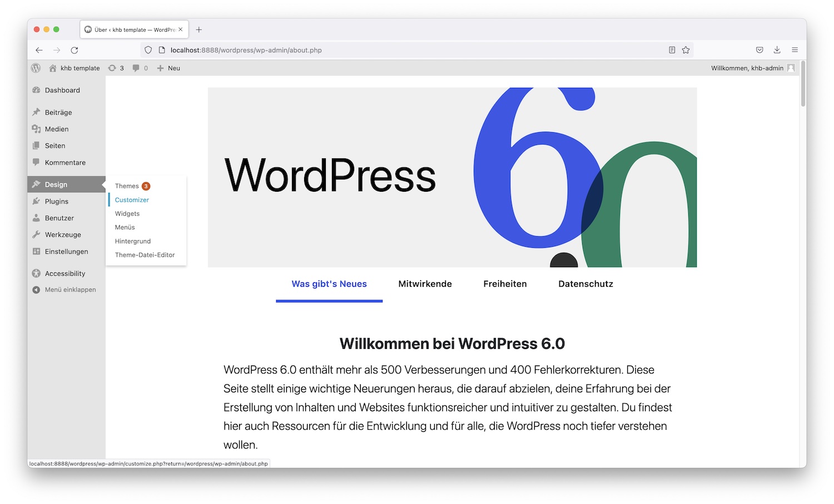Click the Themes update count badge 3
This screenshot has height=504, width=834.
click(x=146, y=186)
